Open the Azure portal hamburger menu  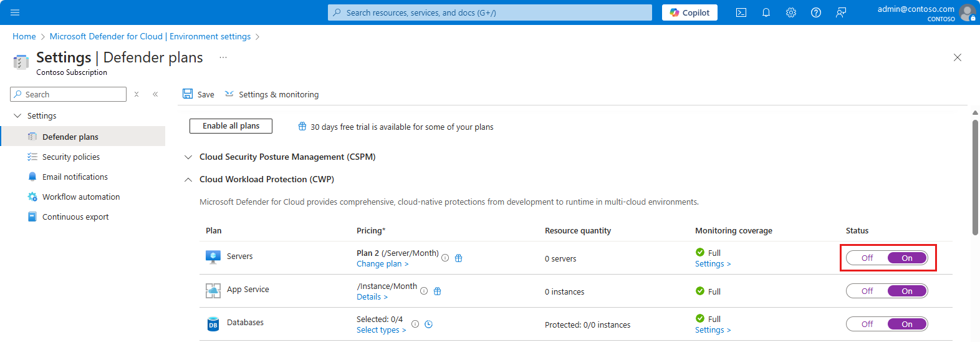coord(15,12)
